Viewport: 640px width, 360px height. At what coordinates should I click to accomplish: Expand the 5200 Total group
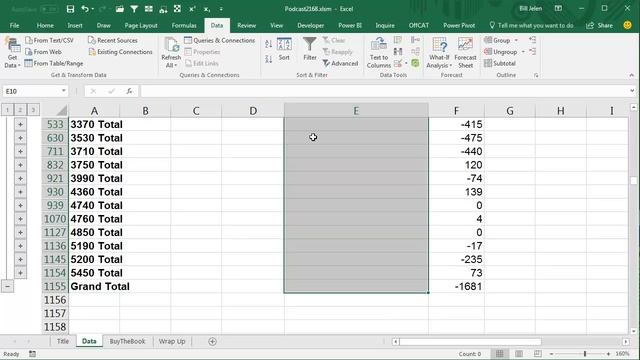[x=20, y=259]
